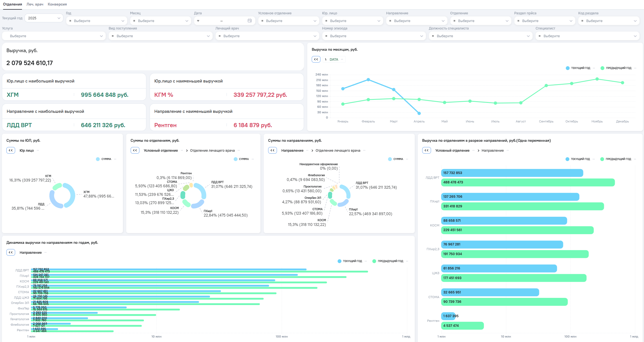Click green ПРЕДЫДУЩИЙ ГОД swatch in Динамика выручки
Screen dimensions: 644x342
pyautogui.click(x=374, y=261)
